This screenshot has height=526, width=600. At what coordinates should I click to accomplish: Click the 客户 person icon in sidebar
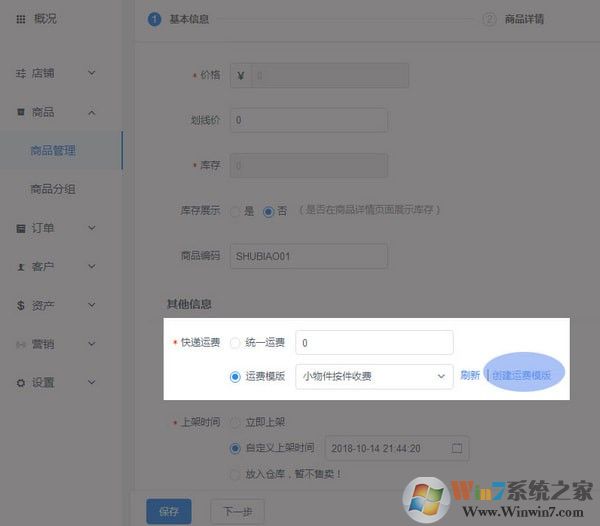coord(21,267)
